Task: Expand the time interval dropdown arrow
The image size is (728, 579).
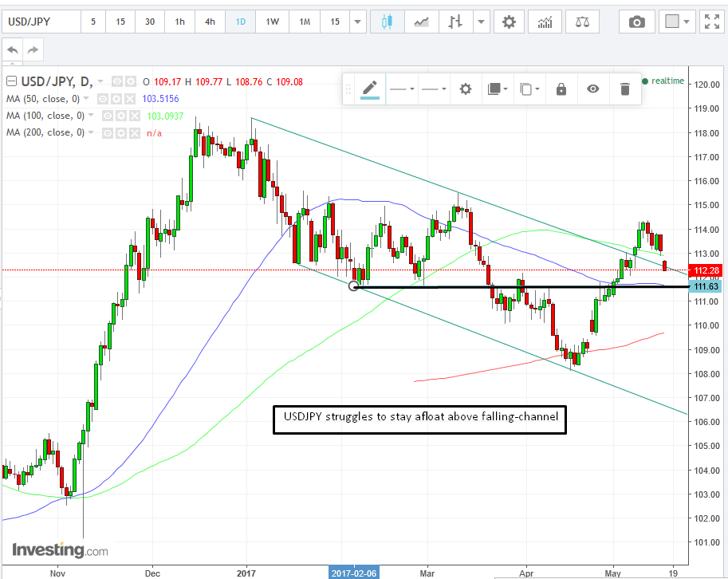Action: tap(357, 22)
